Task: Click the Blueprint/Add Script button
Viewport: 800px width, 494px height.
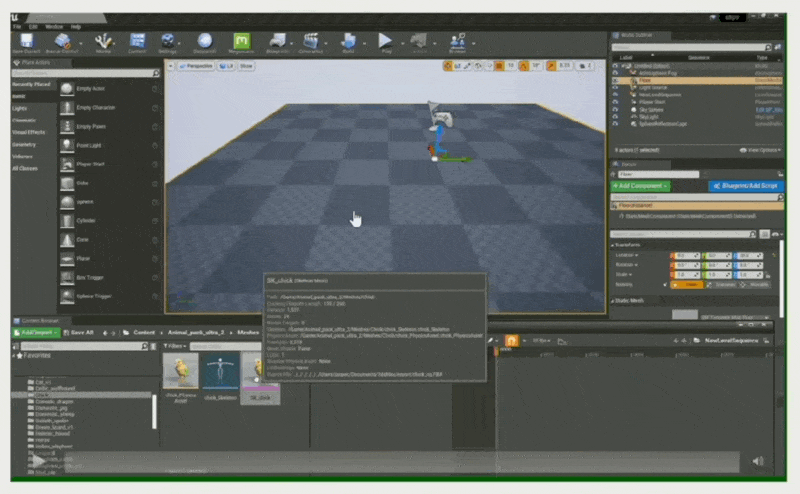Action: [744, 186]
